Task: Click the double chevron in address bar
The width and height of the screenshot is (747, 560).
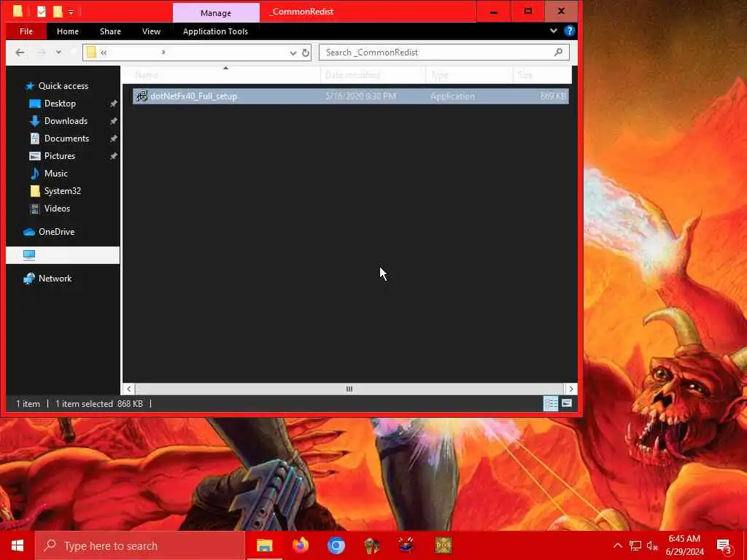Action: pos(104,52)
